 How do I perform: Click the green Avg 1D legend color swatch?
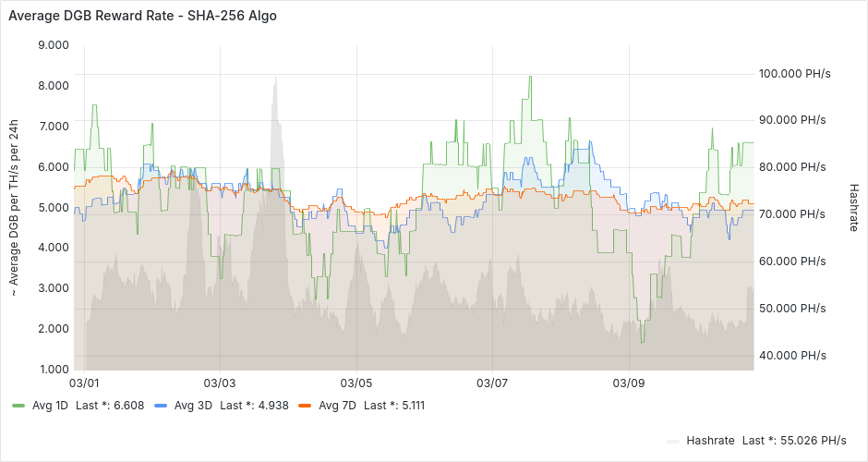(x=18, y=406)
